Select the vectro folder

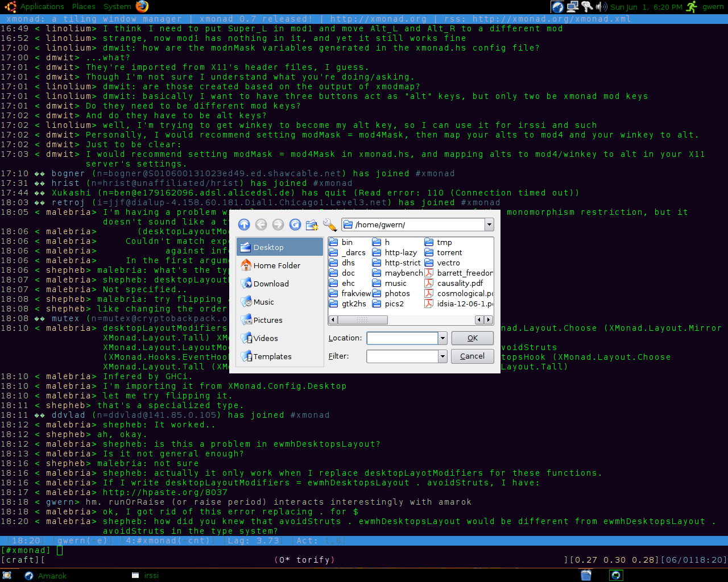(442, 263)
